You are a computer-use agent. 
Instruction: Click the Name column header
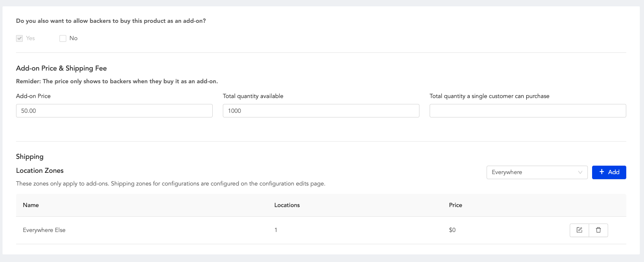coord(31,205)
